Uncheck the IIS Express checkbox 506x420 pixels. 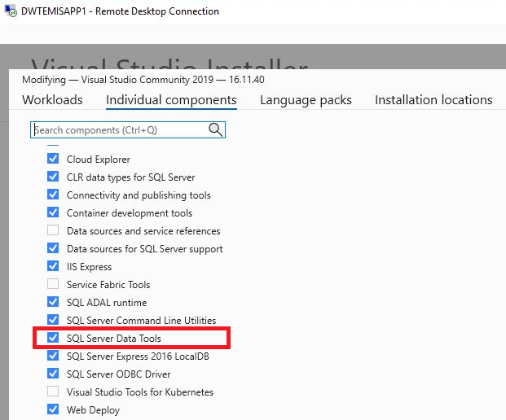(53, 266)
